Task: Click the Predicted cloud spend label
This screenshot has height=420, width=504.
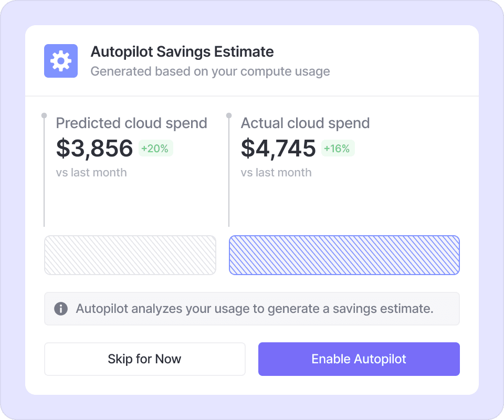Action: 131,123
